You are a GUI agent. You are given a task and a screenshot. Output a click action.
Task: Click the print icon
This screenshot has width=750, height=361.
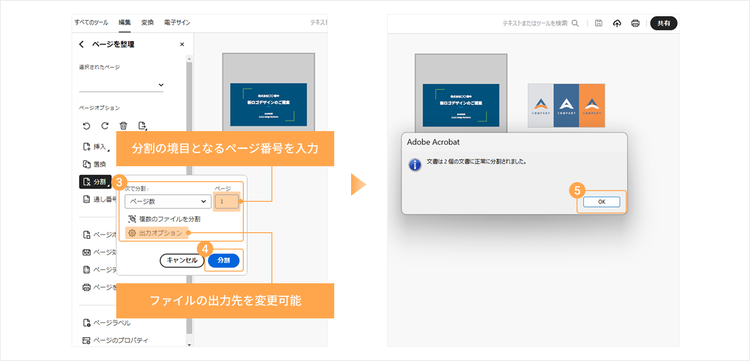click(x=635, y=23)
